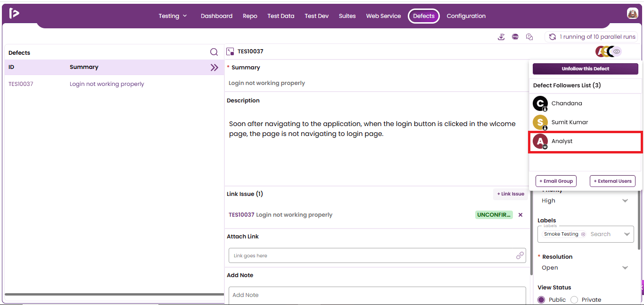Click the + Link Issue button
This screenshot has width=644, height=305.
(x=511, y=194)
